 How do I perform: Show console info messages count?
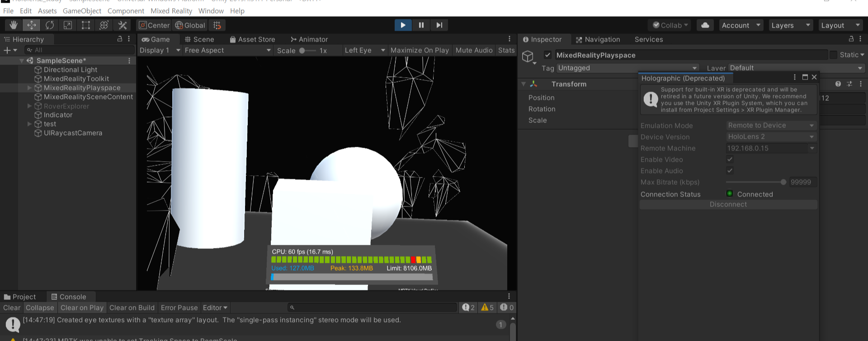[x=468, y=308]
